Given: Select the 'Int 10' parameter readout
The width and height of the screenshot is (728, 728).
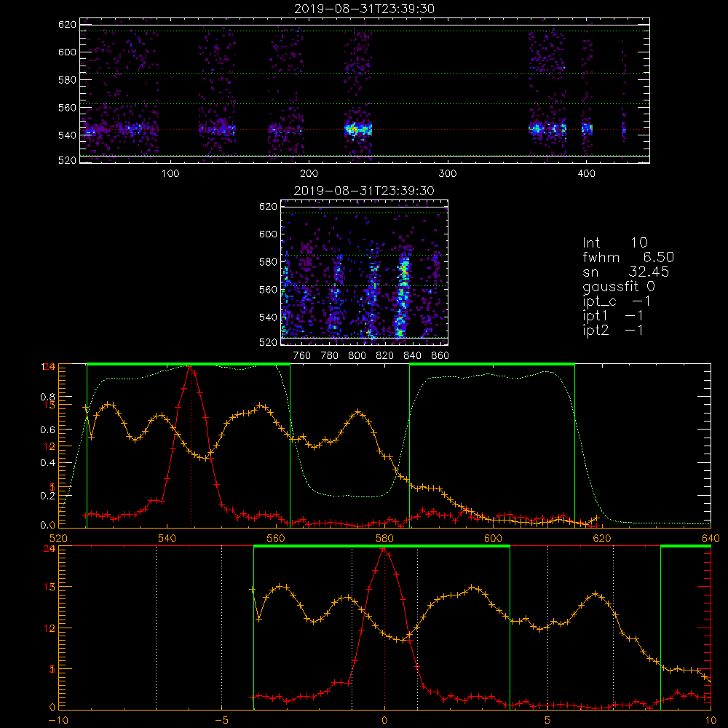Looking at the screenshot, I should pos(614,242).
